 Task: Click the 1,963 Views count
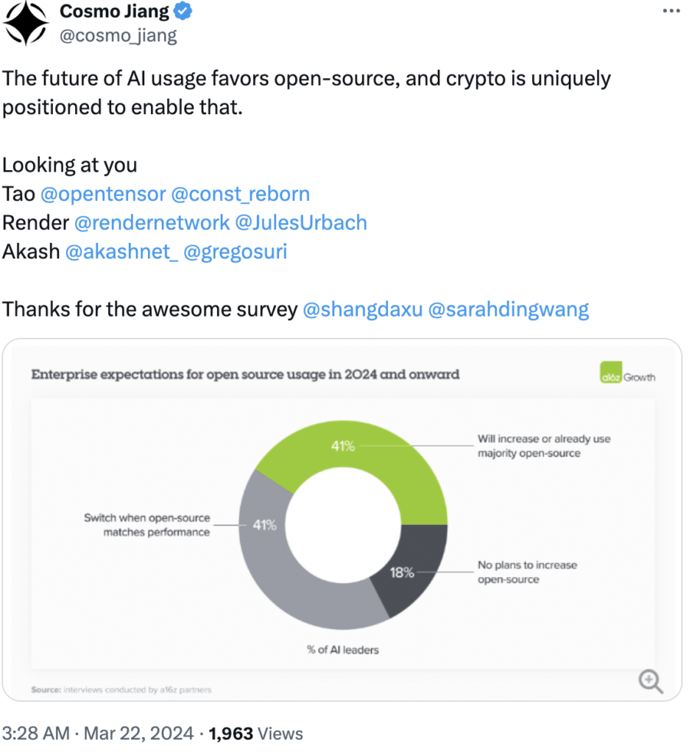click(x=256, y=733)
